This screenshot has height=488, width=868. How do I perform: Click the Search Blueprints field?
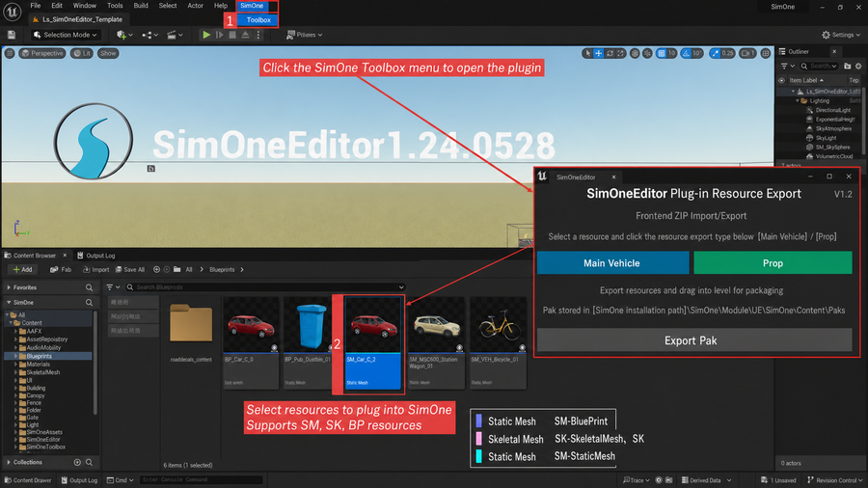point(265,287)
